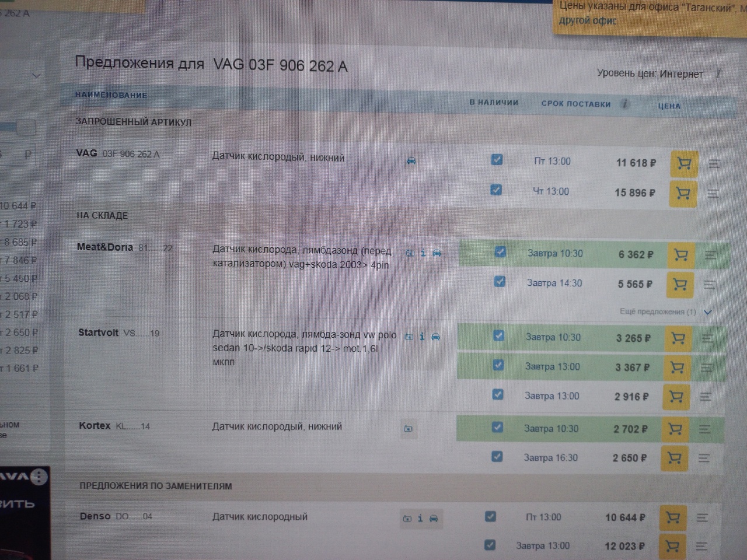This screenshot has height=560, width=747.
Task: Open details menu for 15 896 ₽ offer
Action: [713, 193]
